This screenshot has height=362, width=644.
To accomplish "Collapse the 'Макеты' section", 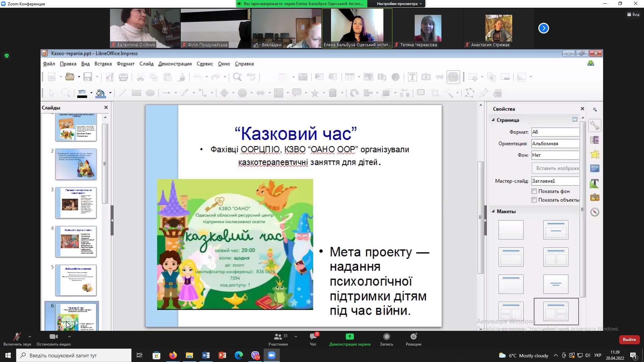I will (x=493, y=212).
